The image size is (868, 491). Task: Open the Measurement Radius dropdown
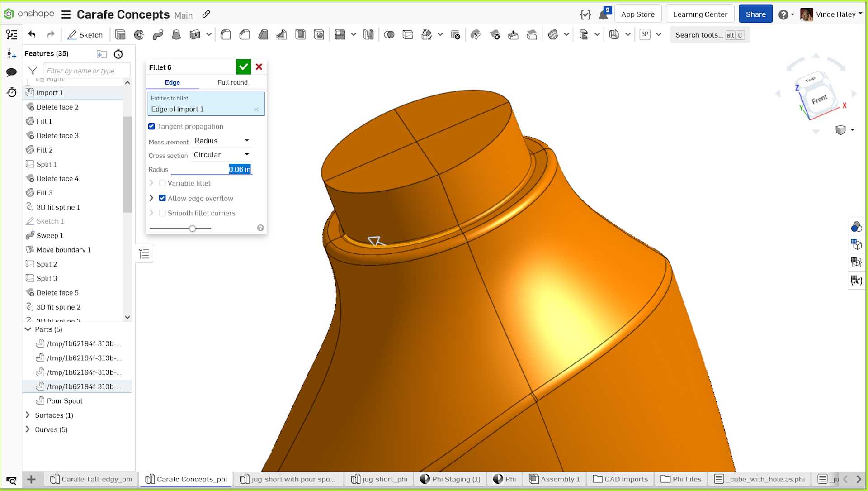point(222,141)
